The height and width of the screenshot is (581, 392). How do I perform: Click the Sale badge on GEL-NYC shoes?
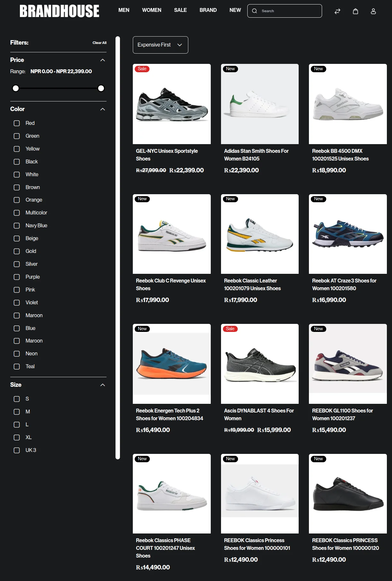point(142,69)
